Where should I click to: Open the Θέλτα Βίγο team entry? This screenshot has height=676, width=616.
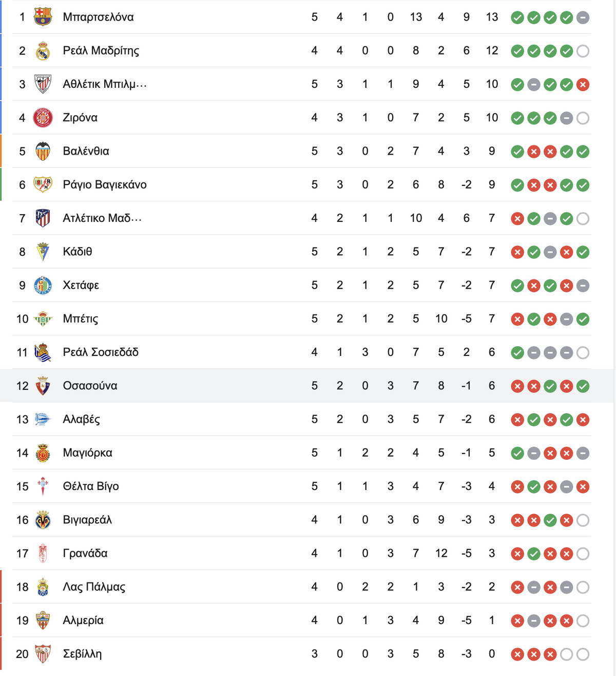[91, 486]
